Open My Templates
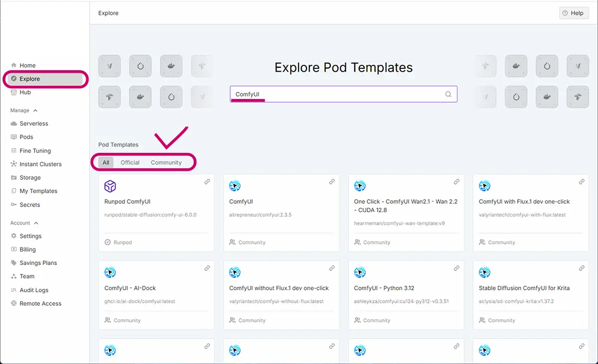The image size is (598, 364). pyautogui.click(x=34, y=191)
